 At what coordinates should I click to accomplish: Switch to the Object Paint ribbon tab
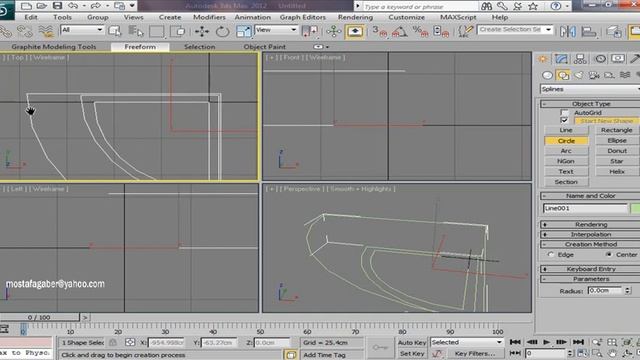(x=264, y=47)
